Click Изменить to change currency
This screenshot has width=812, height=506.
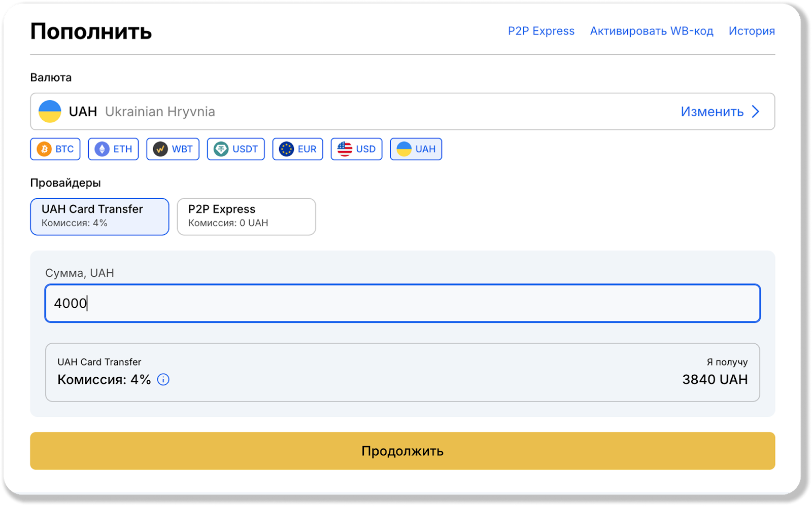[x=712, y=112]
